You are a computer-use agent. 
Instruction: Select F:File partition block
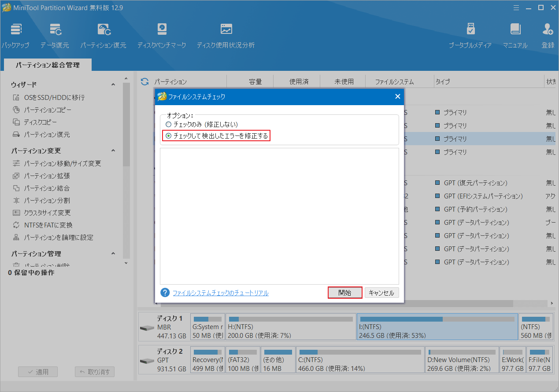tap(540, 360)
